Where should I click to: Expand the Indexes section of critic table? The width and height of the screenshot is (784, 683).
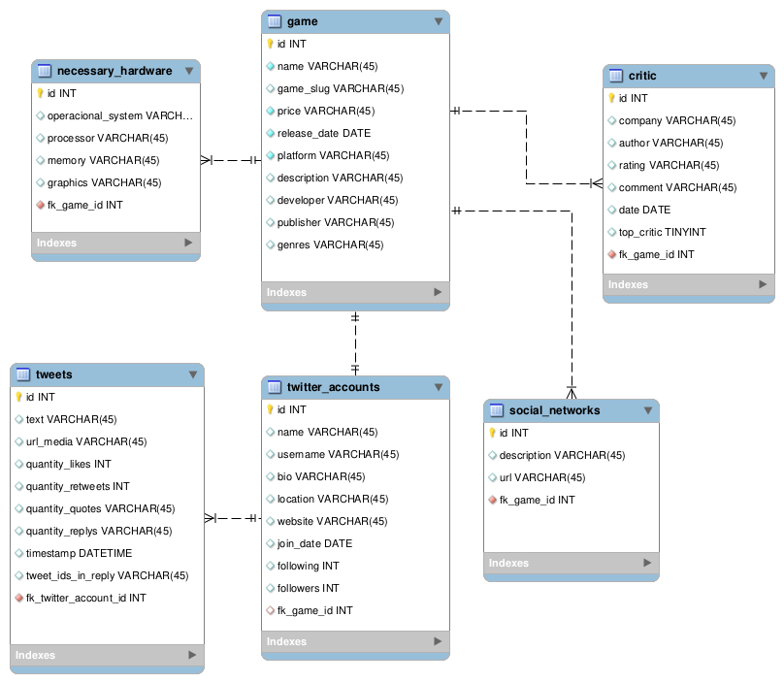(762, 284)
